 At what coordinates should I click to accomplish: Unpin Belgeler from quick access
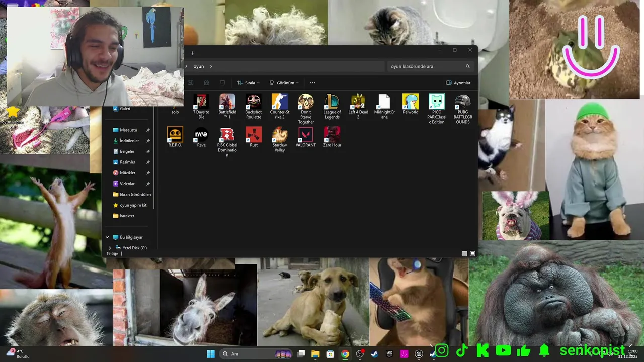pos(148,151)
